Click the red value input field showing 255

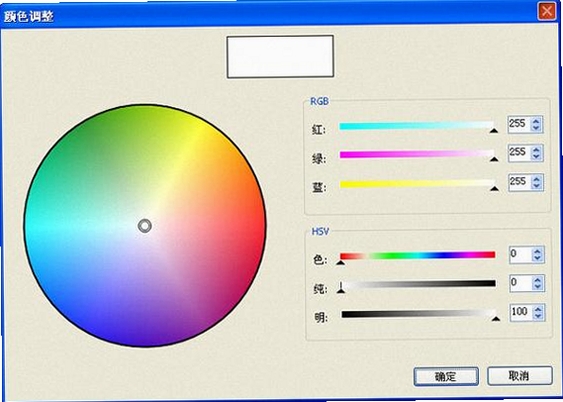pyautogui.click(x=520, y=125)
